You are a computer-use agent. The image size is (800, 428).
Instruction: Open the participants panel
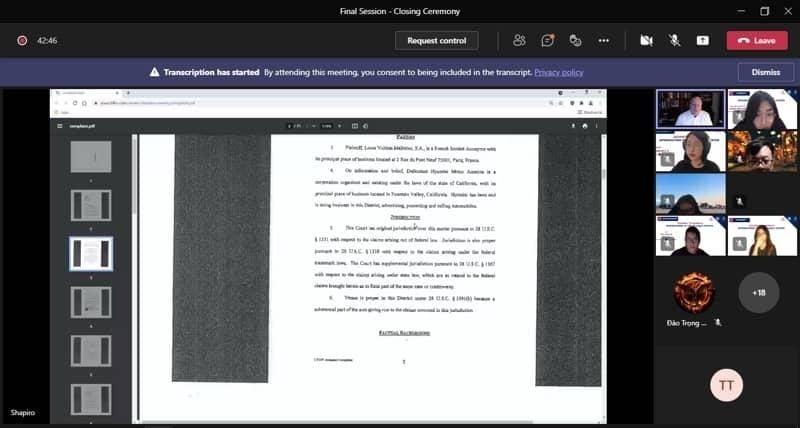(520, 40)
